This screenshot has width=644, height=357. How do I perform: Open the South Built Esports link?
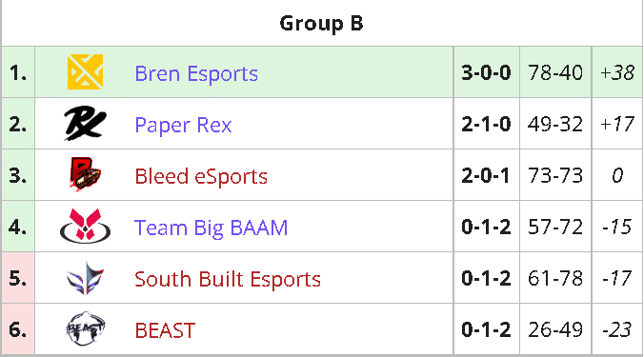[228, 280]
